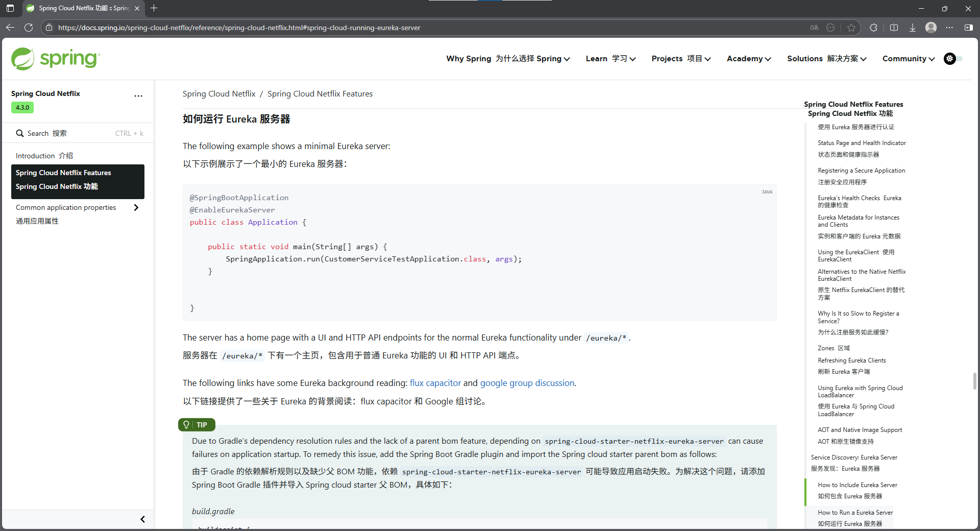The width and height of the screenshot is (980, 531).
Task: Click the TIP lightbulb icon
Action: click(x=186, y=425)
